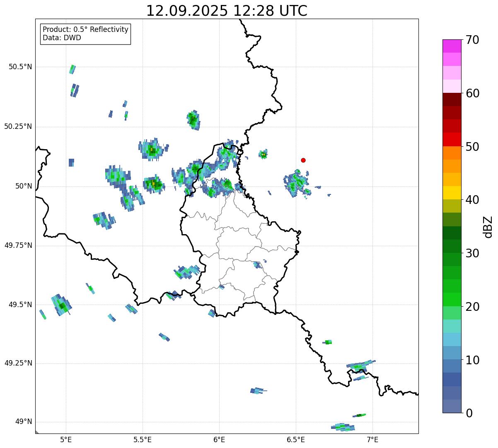Click the 50.5°N latitude tick label
498x448 pixels.
tap(20, 67)
